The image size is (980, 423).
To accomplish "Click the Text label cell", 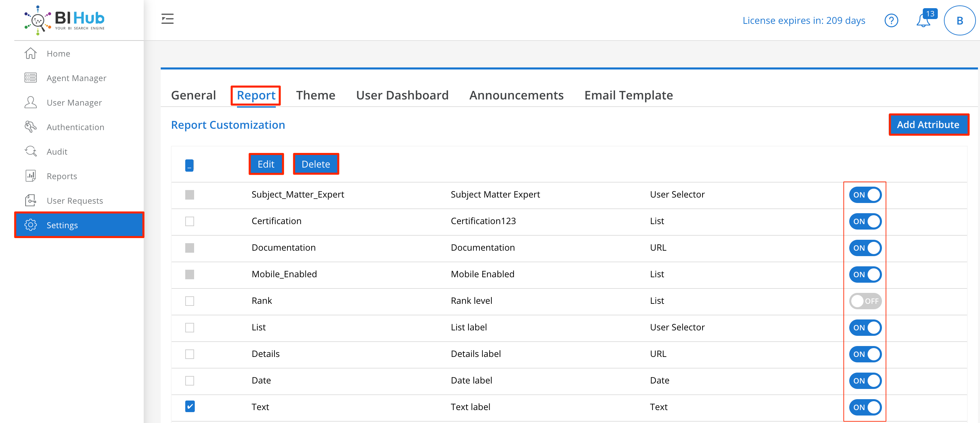I will coord(470,407).
